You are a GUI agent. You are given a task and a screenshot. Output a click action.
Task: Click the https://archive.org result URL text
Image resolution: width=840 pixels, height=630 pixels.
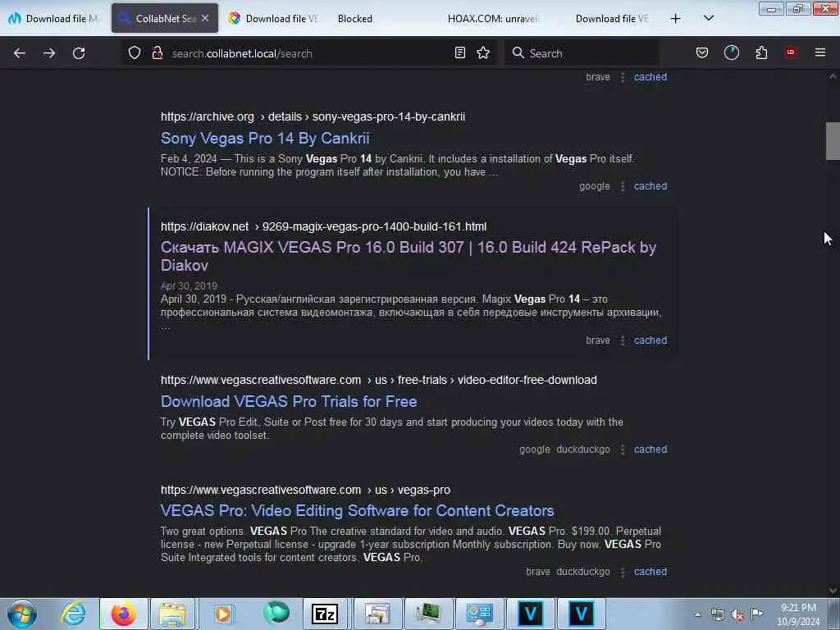pyautogui.click(x=313, y=116)
